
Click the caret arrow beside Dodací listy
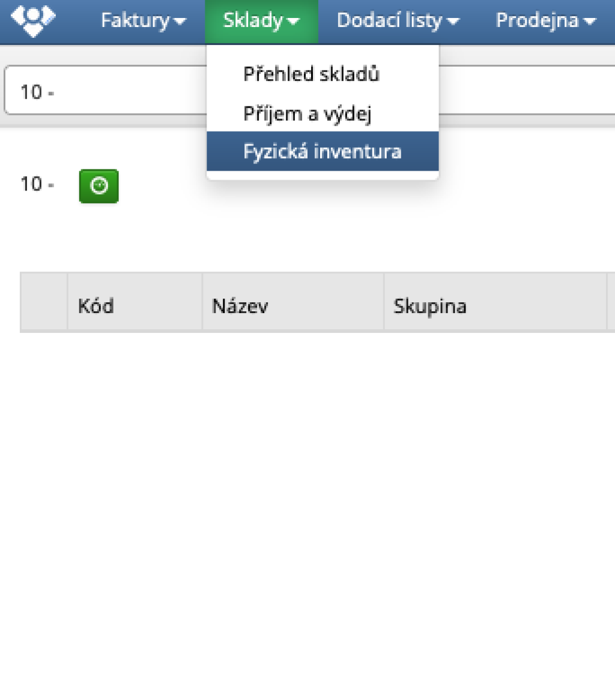coord(453,22)
